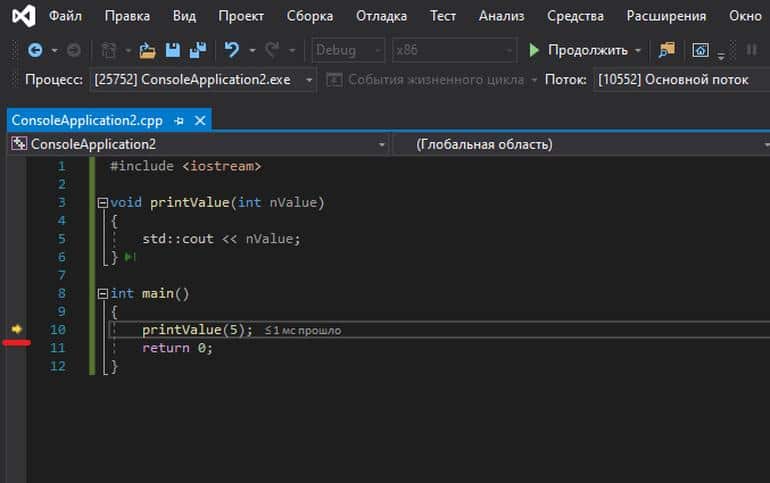770x483 pixels.
Task: Open the Файл menu
Action: (x=65, y=16)
